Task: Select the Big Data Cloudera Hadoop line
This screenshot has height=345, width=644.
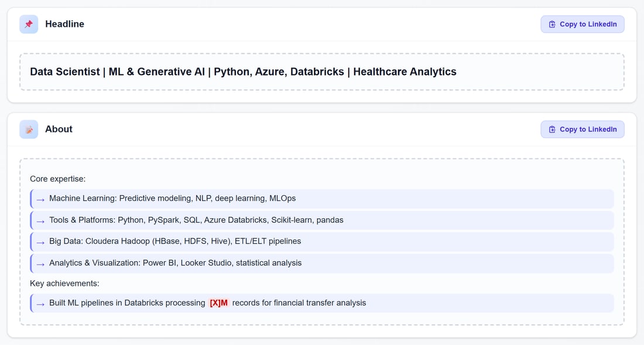Action: pyautogui.click(x=322, y=241)
